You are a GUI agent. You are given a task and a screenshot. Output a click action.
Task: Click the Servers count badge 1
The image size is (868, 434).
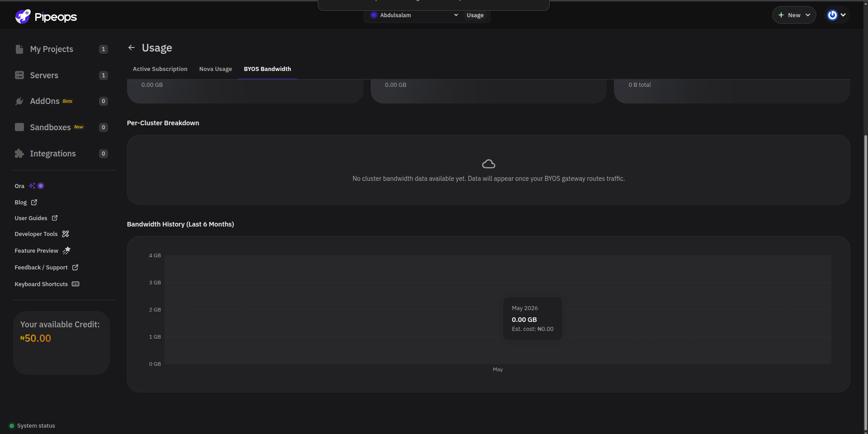(104, 75)
